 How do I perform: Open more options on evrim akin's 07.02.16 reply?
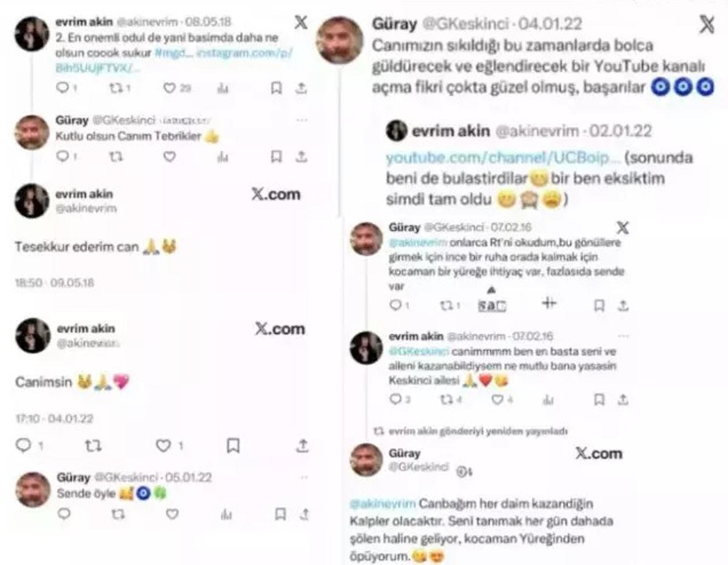tap(623, 336)
